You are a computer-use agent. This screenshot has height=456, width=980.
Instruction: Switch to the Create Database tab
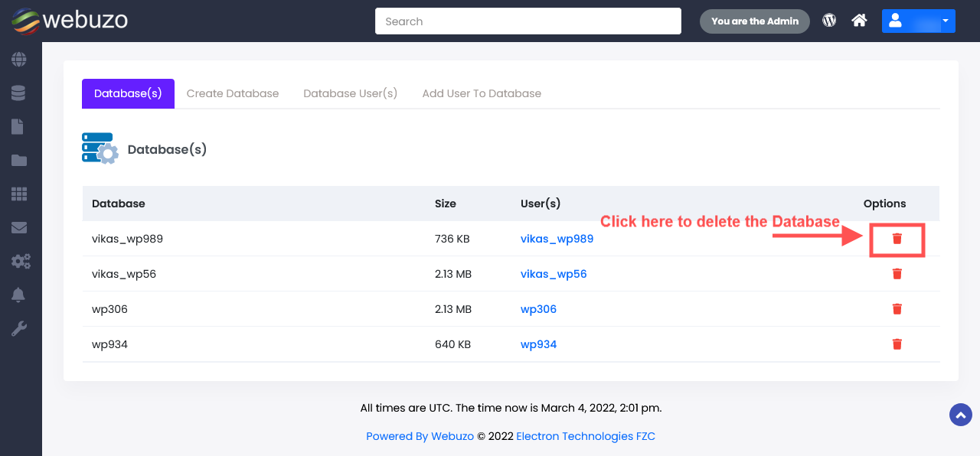click(x=233, y=93)
